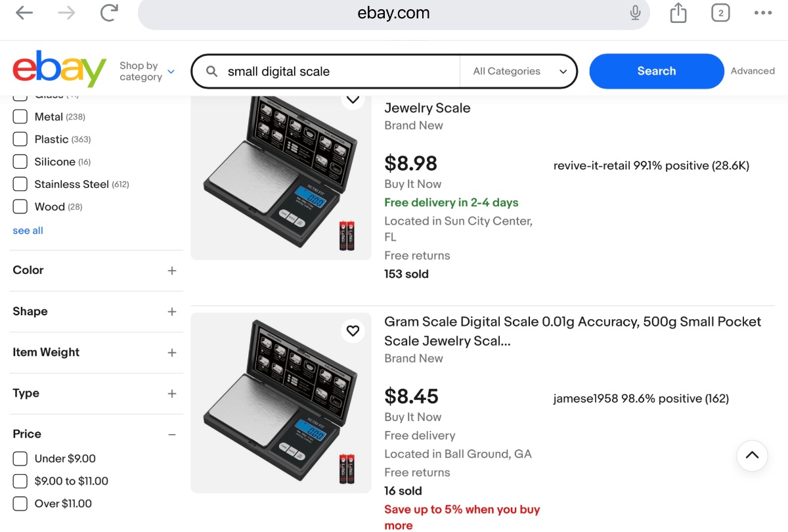Open the three-dot browser menu
This screenshot has width=788, height=532.
[763, 13]
